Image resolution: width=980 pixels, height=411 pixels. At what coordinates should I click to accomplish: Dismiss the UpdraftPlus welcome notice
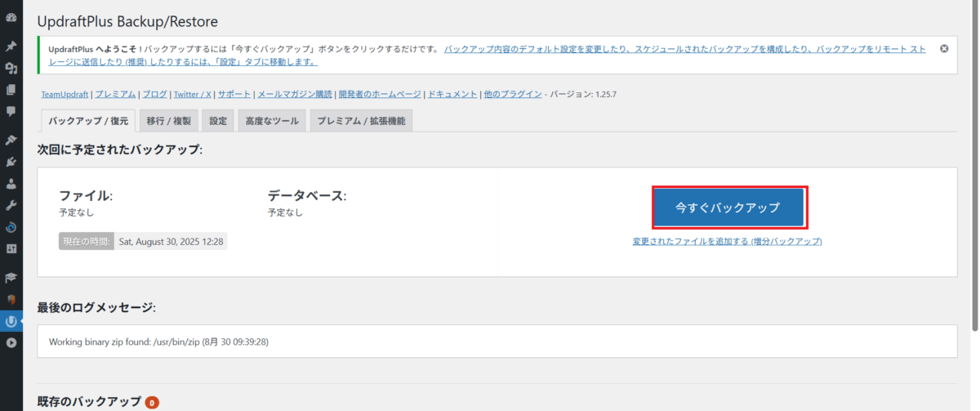(x=944, y=48)
